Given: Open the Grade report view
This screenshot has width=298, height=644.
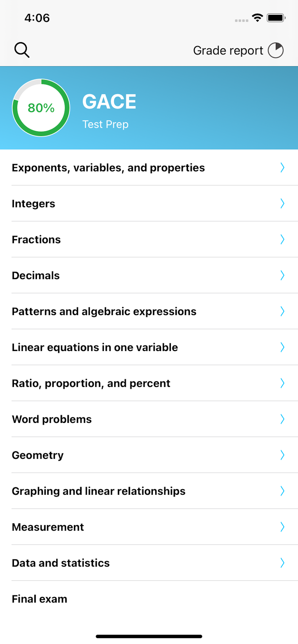Looking at the screenshot, I should (228, 50).
